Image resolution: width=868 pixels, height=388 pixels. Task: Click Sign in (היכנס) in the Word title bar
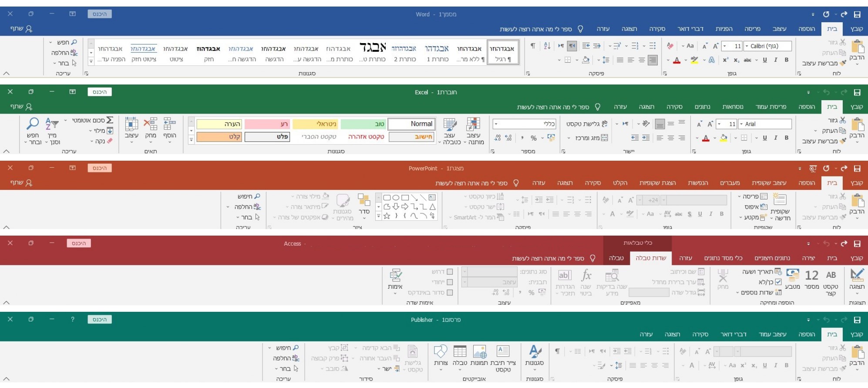point(100,14)
